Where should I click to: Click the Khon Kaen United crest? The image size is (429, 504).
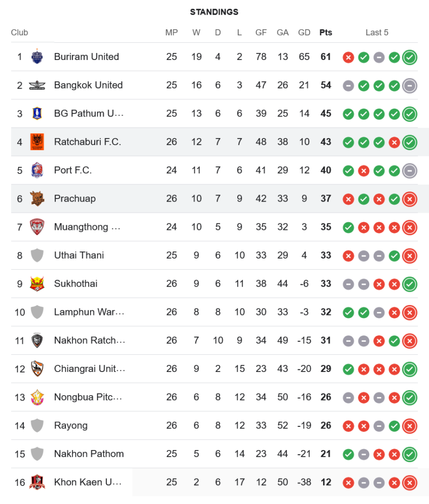tap(37, 482)
